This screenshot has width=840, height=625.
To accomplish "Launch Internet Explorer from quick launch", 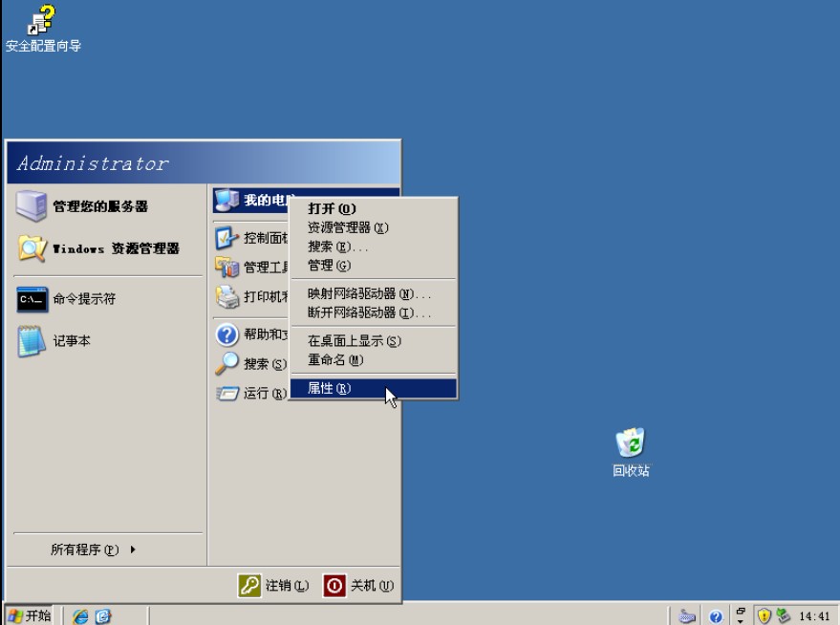I will 80,616.
